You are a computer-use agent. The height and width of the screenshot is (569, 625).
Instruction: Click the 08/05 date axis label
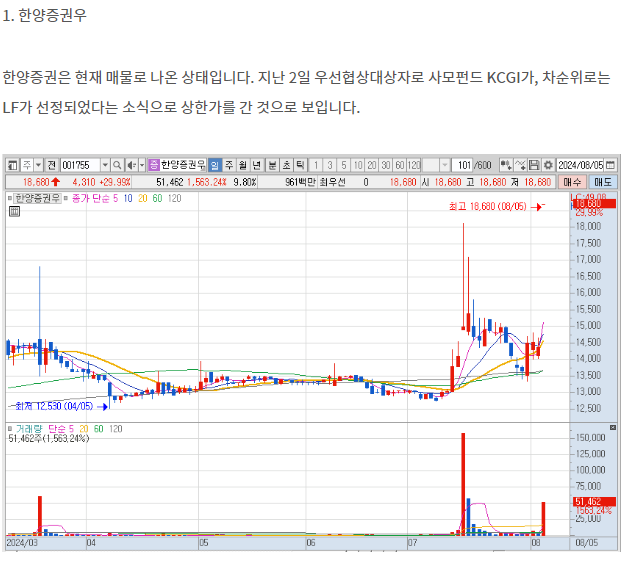tap(587, 543)
